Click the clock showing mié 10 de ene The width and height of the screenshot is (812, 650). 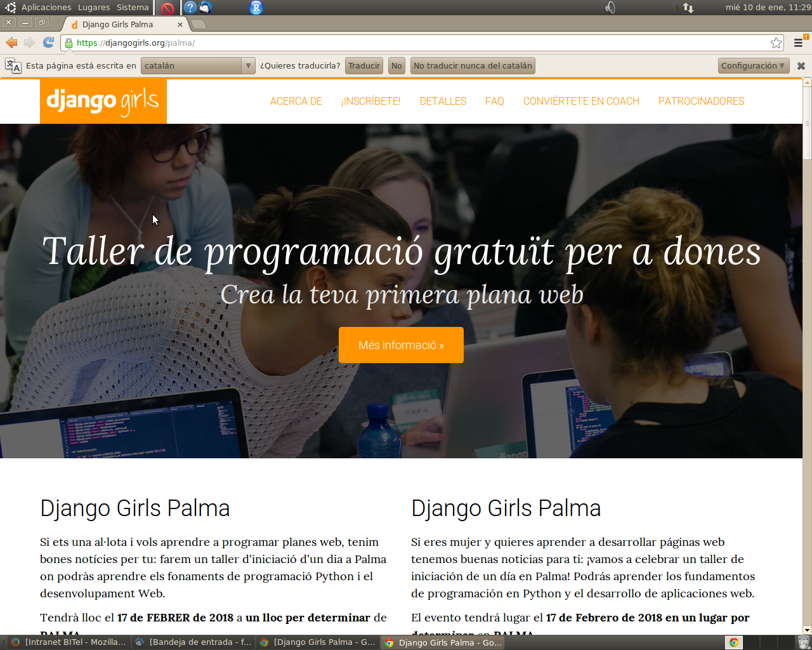[768, 8]
